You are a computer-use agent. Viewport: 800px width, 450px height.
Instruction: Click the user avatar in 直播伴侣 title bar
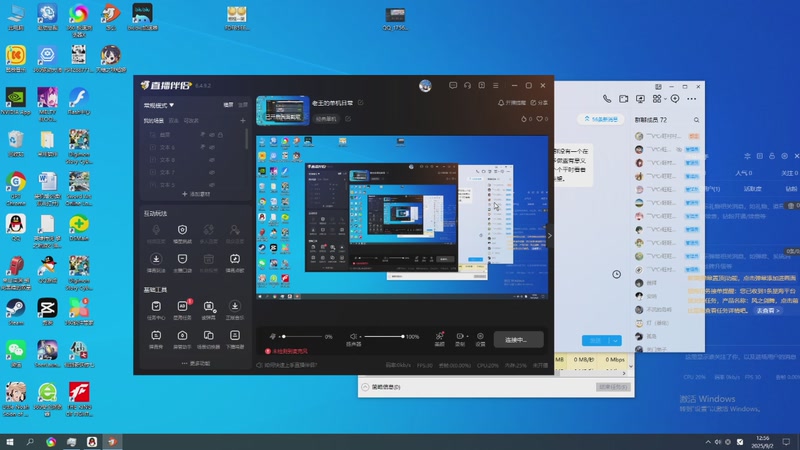pos(425,86)
